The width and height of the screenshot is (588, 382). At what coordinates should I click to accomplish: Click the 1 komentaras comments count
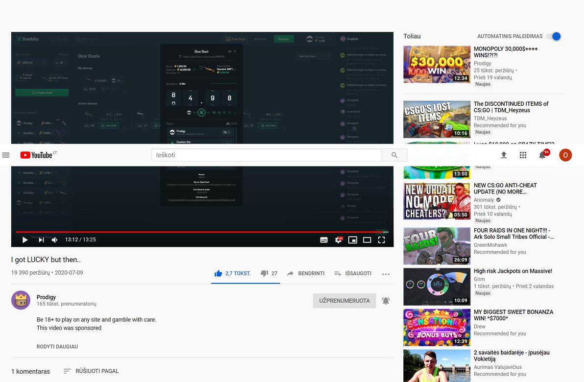[30, 371]
